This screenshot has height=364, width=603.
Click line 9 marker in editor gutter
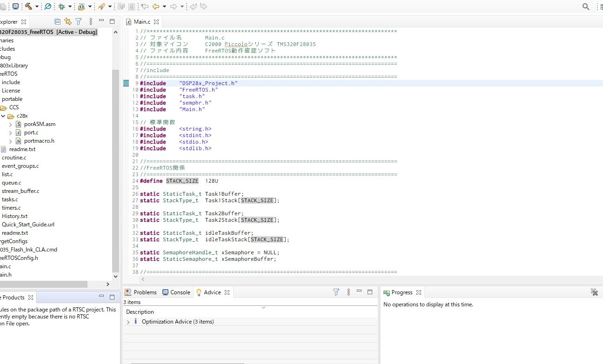point(126,83)
